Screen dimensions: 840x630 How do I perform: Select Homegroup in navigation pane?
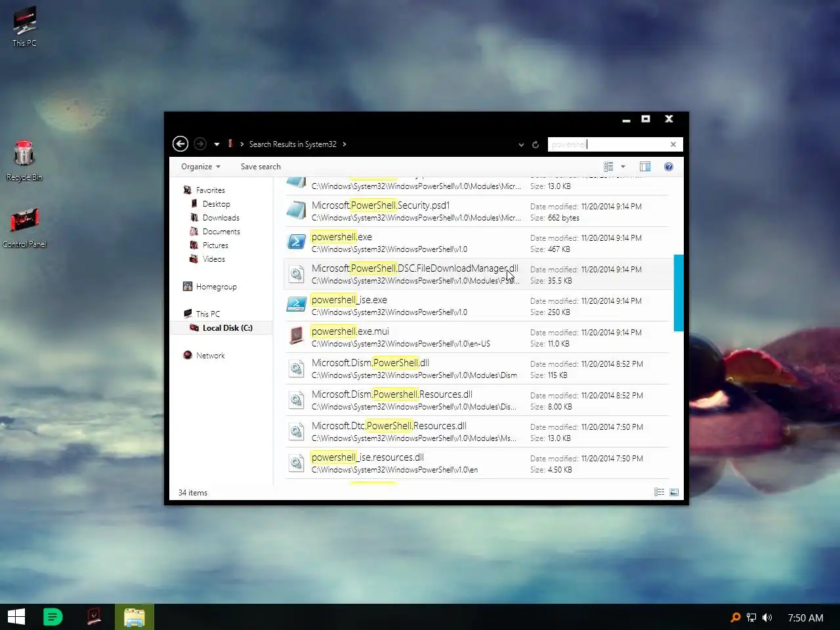[x=216, y=287]
